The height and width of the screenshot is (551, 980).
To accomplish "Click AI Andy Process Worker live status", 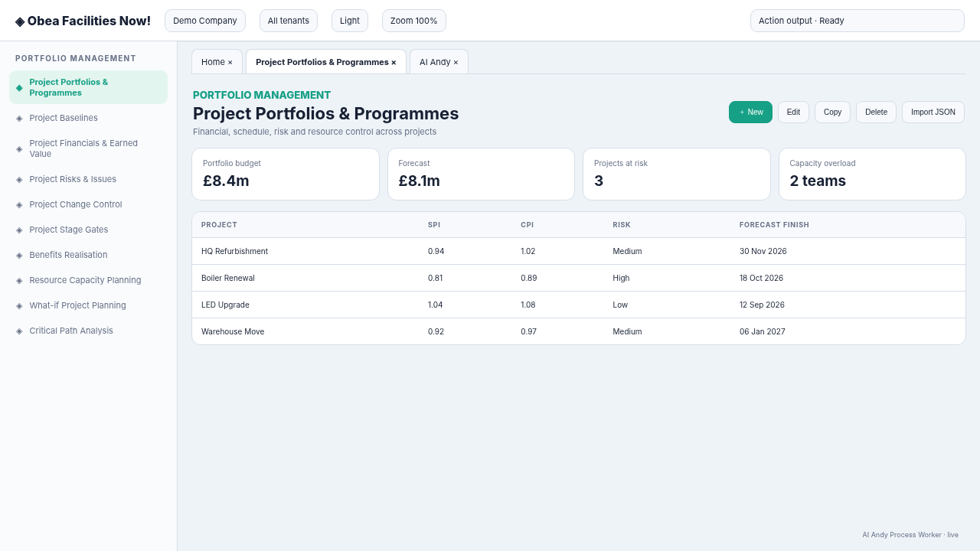I will point(910,535).
